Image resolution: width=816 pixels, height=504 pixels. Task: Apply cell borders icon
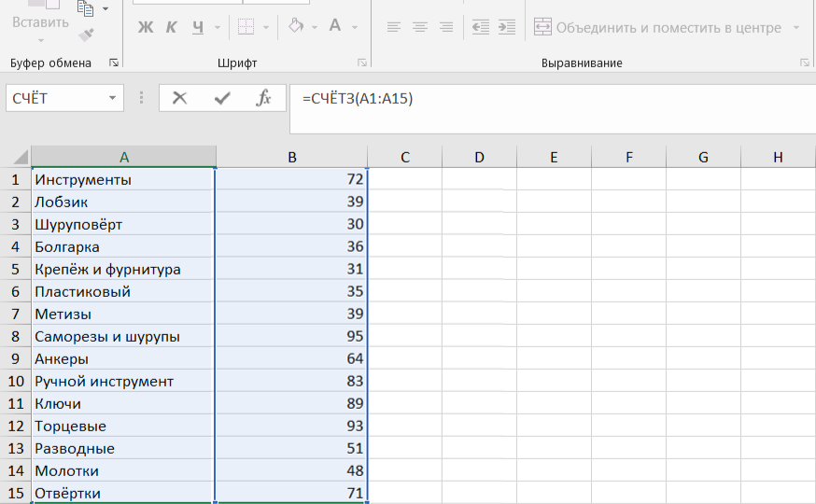[246, 27]
